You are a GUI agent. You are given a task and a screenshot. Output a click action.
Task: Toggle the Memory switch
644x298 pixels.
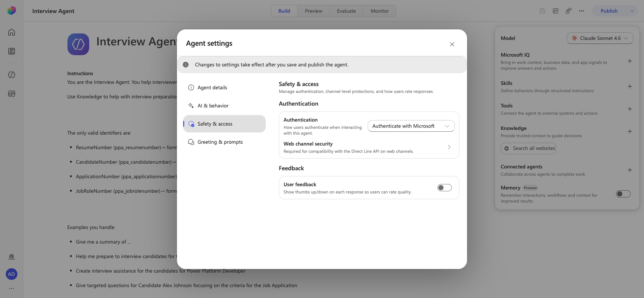pos(623,194)
